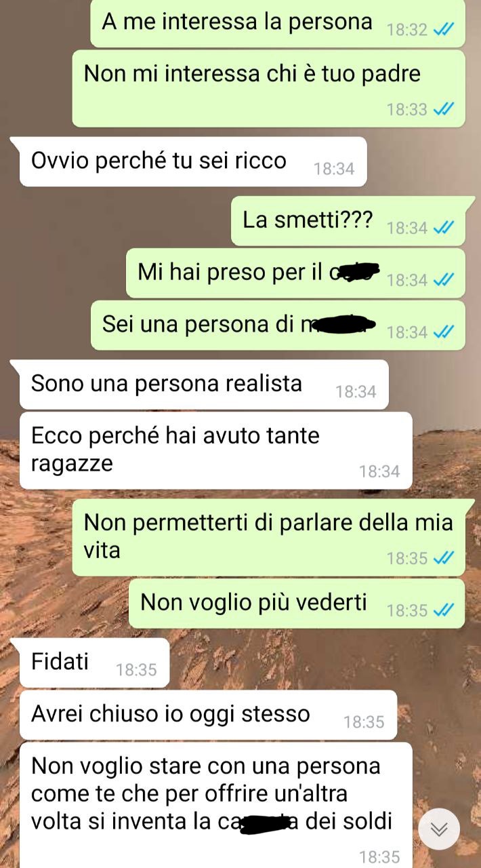This screenshot has height=868, width=481.
Task: Tap read ticks on 'Mi hai preso per il' message
Action: [444, 279]
